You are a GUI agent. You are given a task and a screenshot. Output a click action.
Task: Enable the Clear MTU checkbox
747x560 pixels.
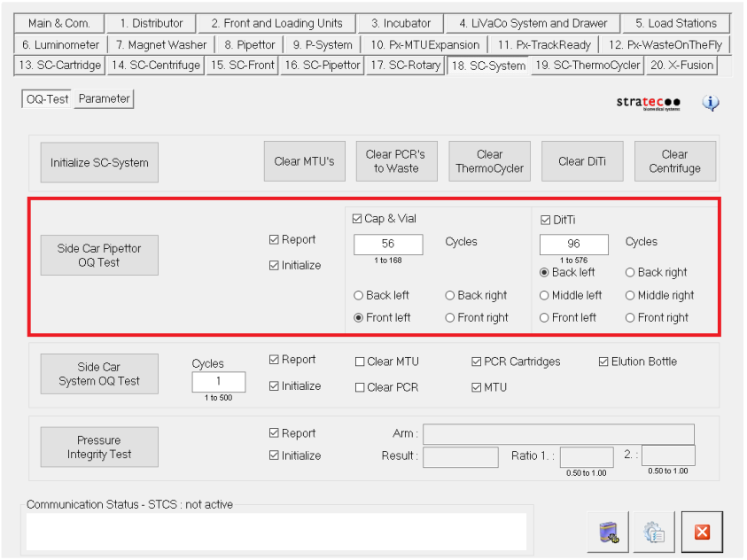[360, 362]
